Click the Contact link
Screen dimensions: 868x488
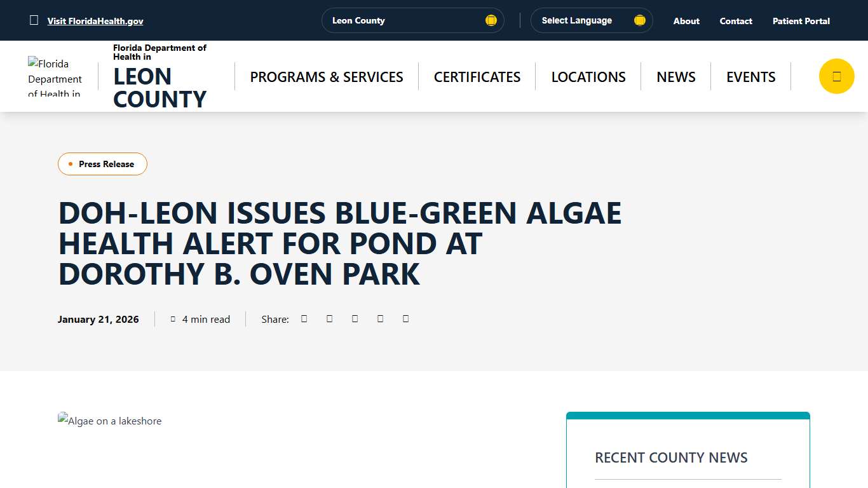[735, 20]
